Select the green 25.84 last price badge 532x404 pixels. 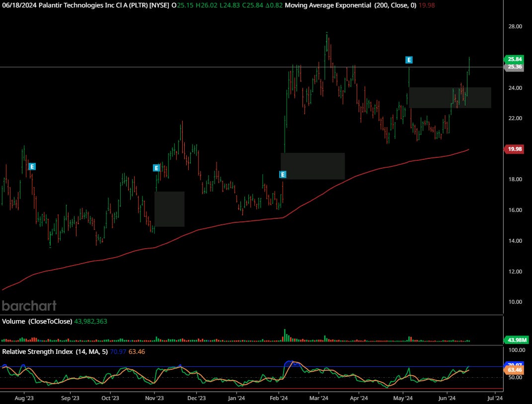pyautogui.click(x=514, y=60)
